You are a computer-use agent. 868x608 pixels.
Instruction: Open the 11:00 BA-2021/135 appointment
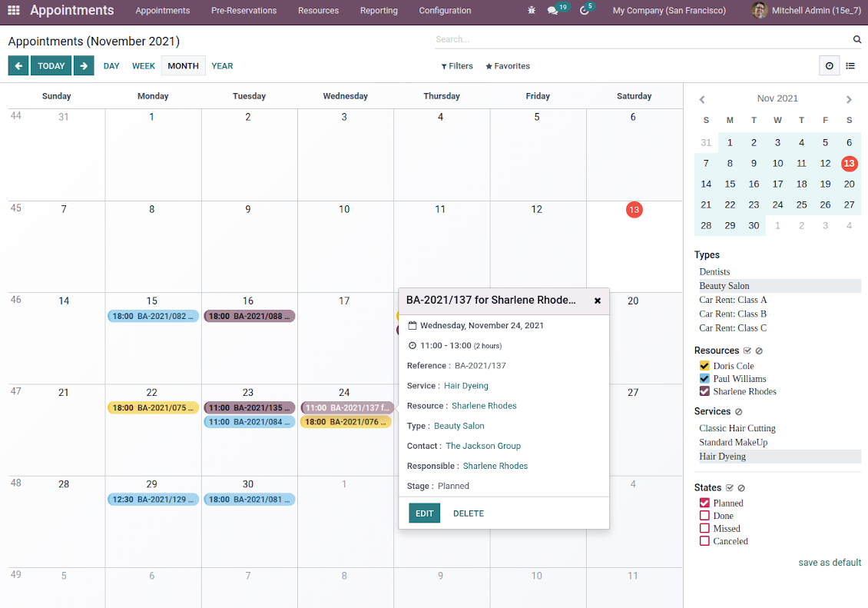250,407
